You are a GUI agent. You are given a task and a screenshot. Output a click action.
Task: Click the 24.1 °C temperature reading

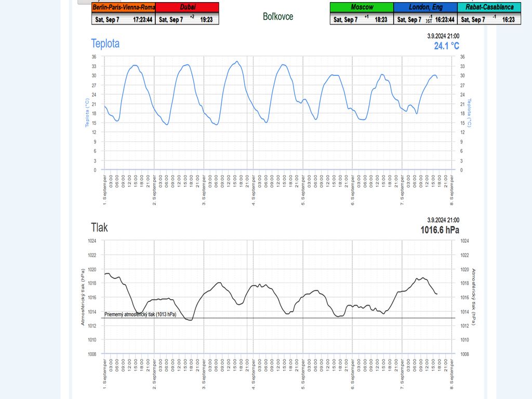pyautogui.click(x=446, y=46)
